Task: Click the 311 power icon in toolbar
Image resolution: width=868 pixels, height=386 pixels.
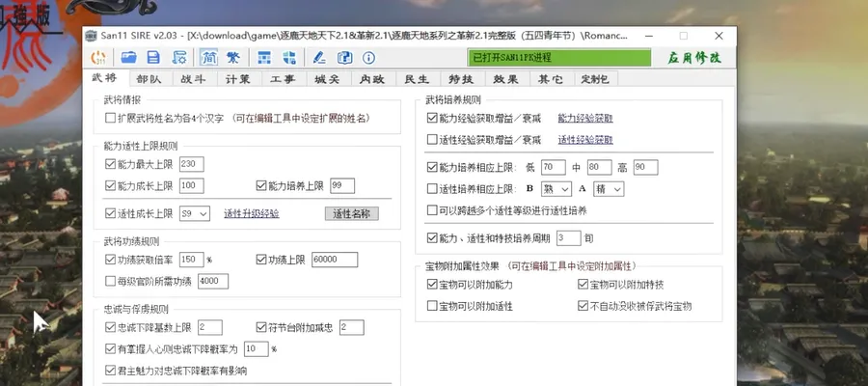Action: [98, 58]
